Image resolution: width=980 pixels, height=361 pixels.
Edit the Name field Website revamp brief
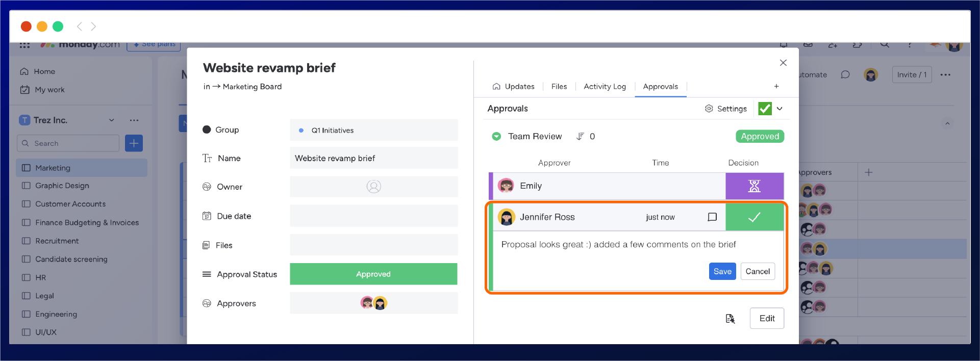point(373,158)
